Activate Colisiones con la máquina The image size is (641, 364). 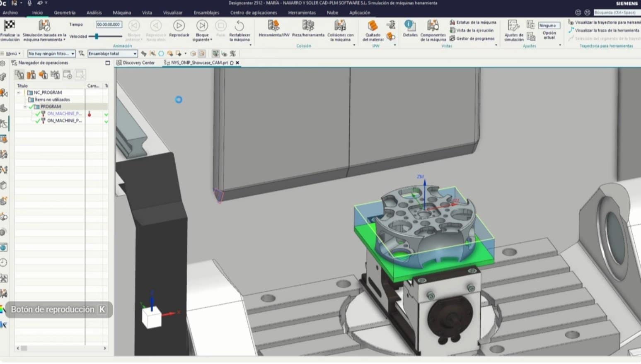[x=340, y=28]
